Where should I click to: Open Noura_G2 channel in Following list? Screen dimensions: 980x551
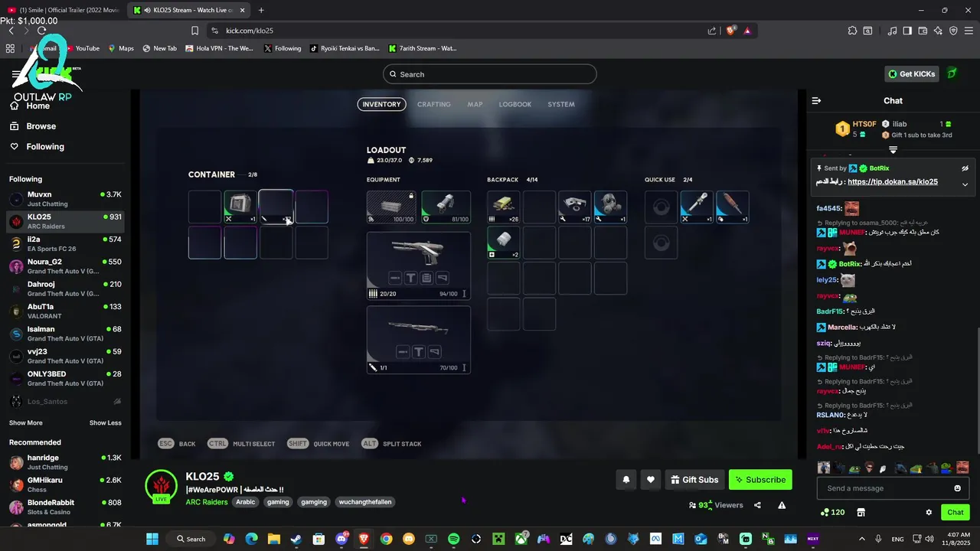[65, 266]
